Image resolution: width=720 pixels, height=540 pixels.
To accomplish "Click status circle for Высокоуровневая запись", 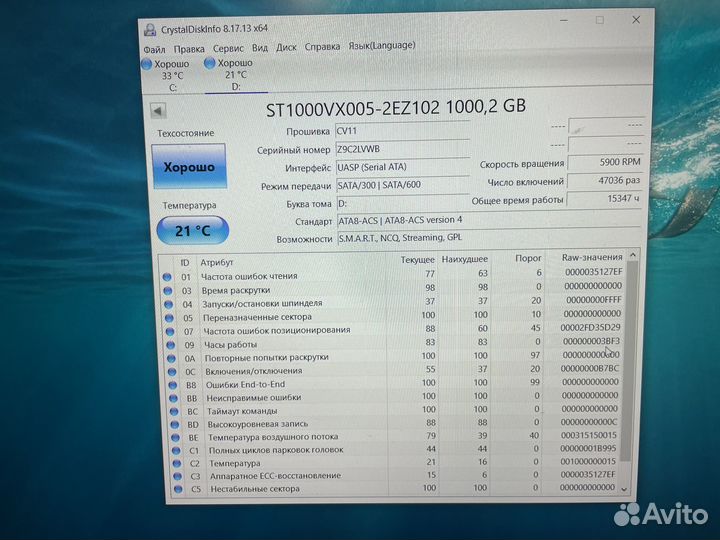I will (175, 425).
